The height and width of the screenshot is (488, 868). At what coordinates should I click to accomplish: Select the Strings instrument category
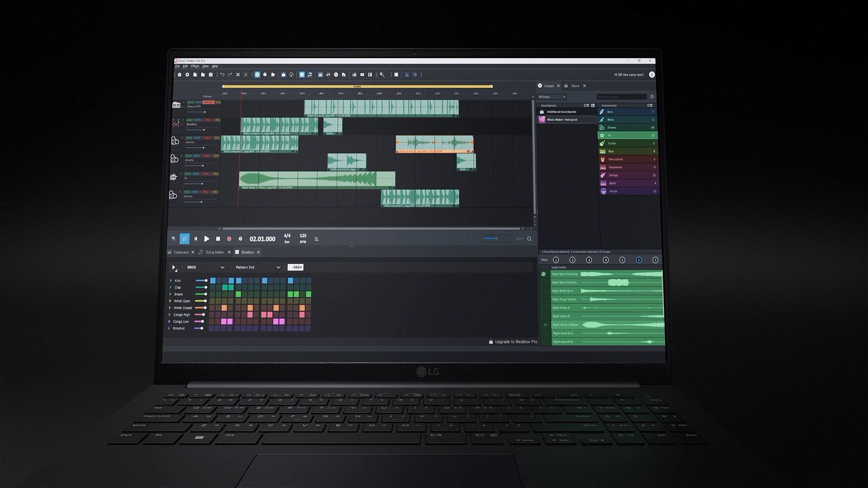point(628,175)
